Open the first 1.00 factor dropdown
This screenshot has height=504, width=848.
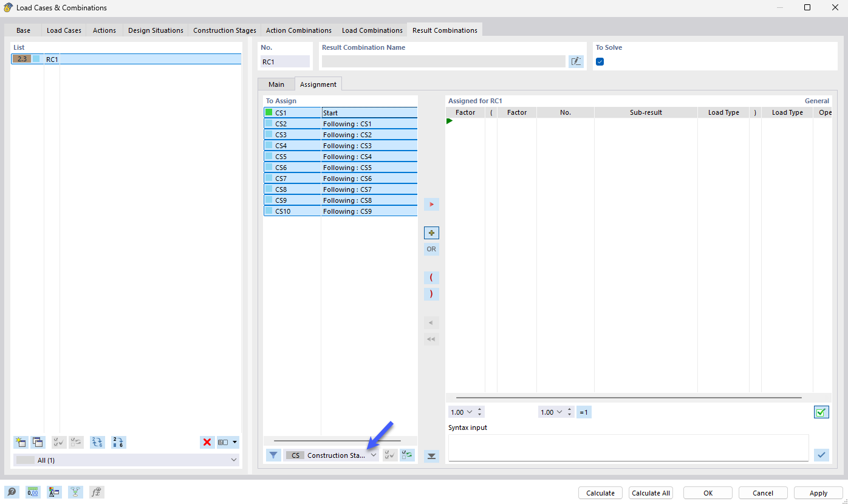(x=469, y=412)
